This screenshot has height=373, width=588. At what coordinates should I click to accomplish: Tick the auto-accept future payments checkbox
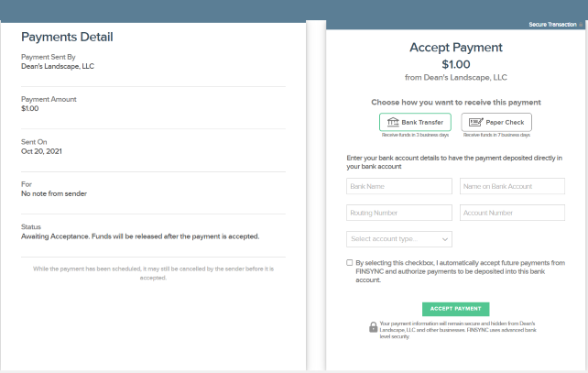click(350, 263)
